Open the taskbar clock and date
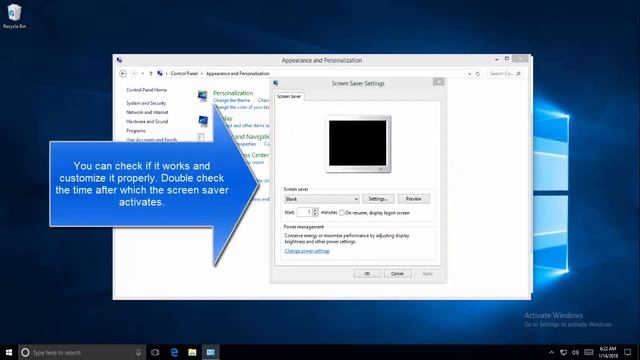Screen dimensions: 640x360 coord(608,352)
